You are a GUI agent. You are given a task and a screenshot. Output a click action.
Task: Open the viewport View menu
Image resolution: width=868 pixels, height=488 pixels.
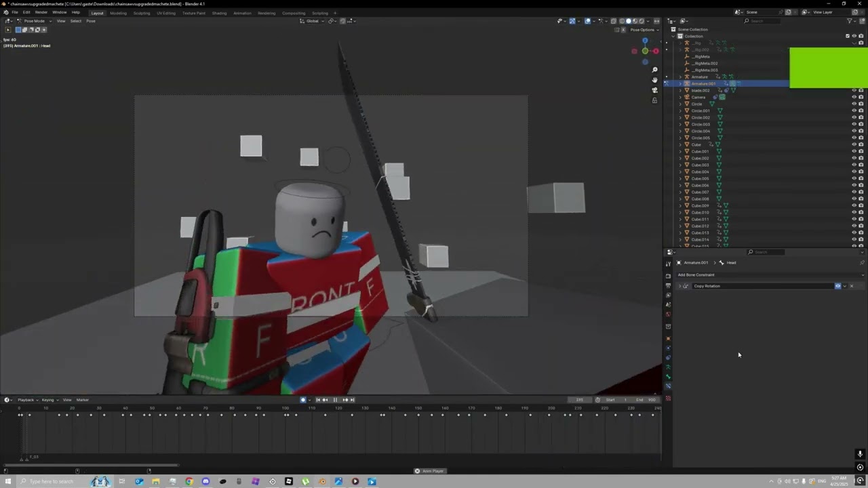coord(61,21)
